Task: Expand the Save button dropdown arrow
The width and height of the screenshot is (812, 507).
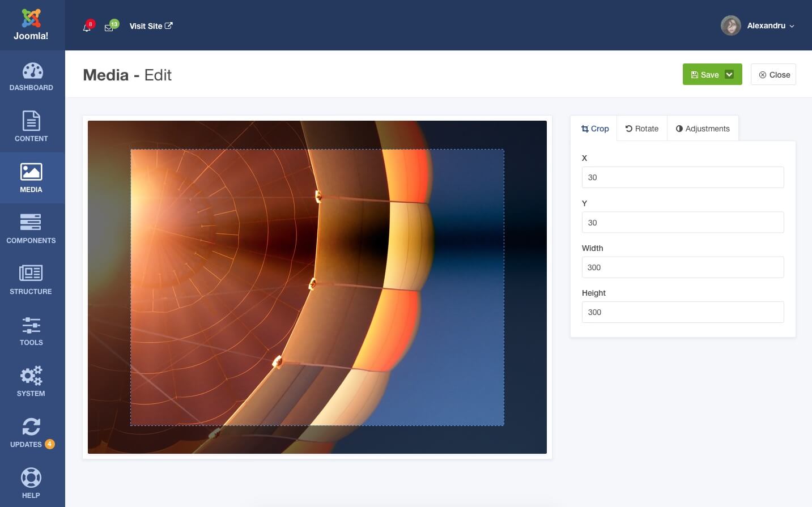Action: click(730, 75)
